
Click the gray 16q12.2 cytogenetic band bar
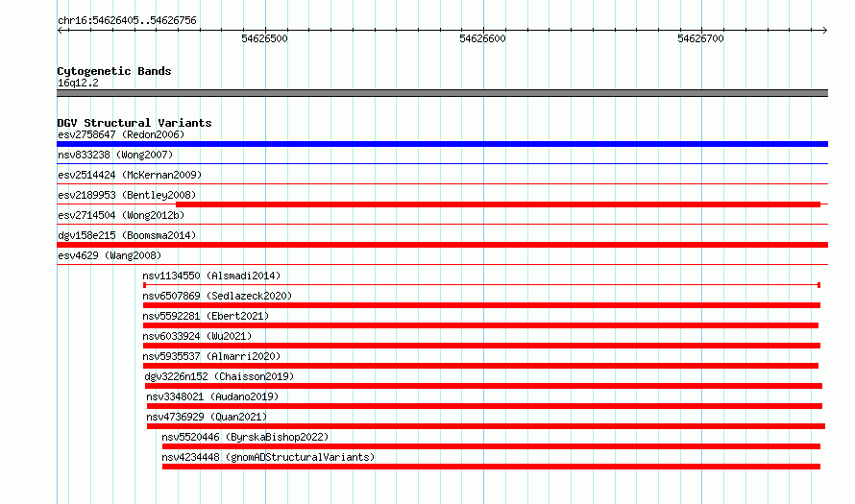coord(442,93)
